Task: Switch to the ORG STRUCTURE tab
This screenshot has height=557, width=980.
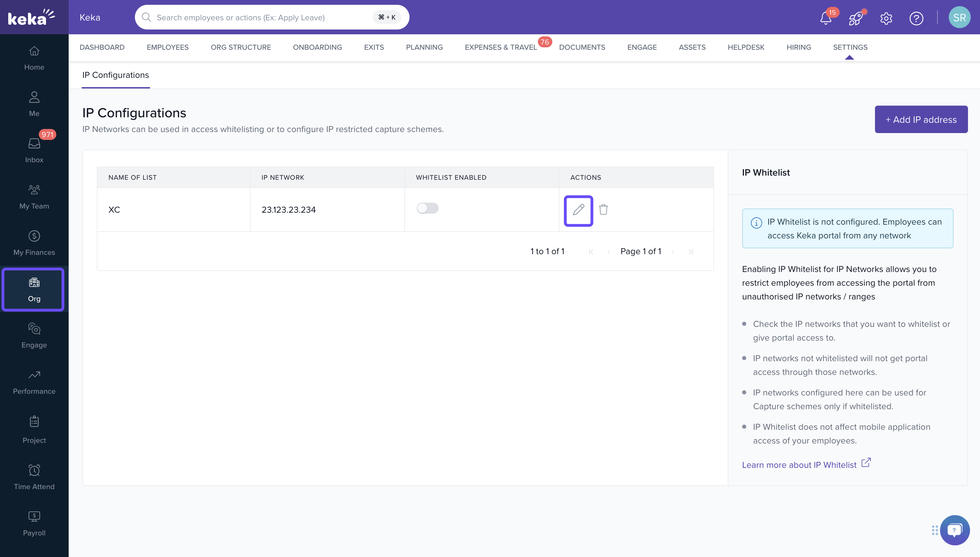Action: [240, 47]
